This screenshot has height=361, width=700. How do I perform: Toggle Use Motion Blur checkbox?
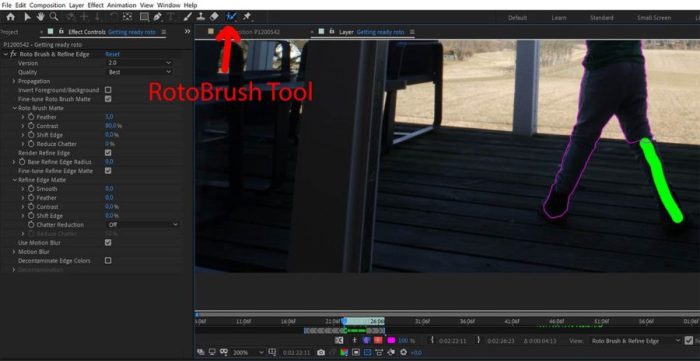tap(108, 242)
